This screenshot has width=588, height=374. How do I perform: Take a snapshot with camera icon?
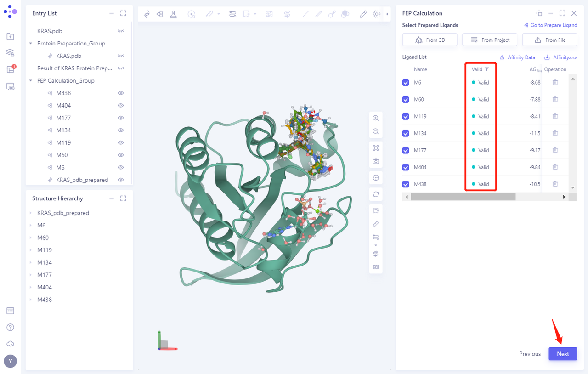click(376, 161)
